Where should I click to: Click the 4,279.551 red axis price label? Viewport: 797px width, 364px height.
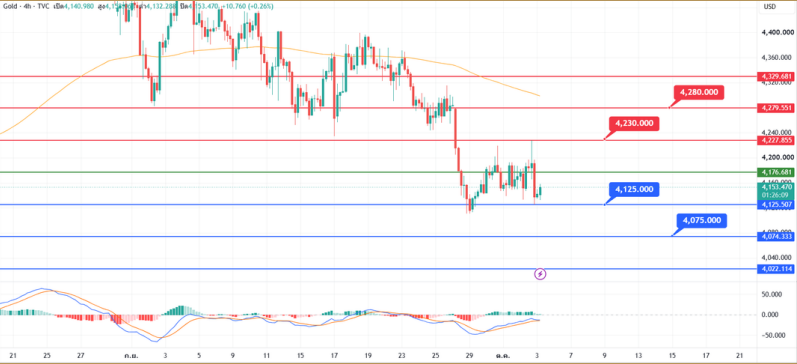point(776,108)
